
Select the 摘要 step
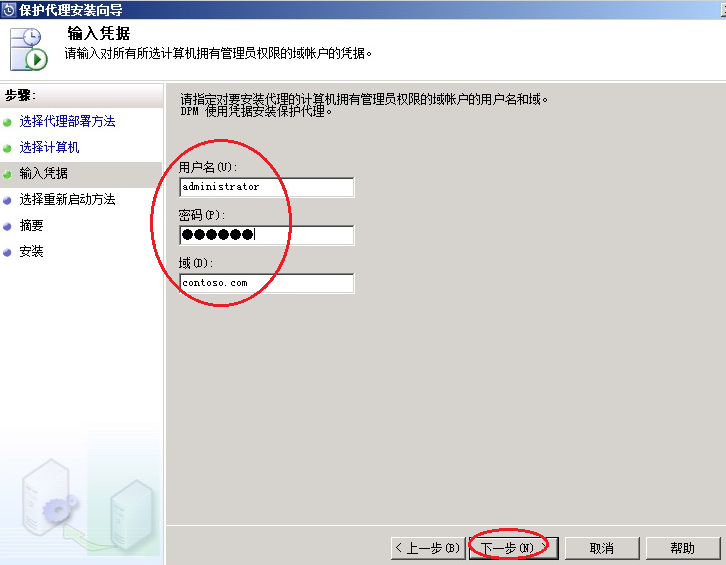(x=31, y=226)
